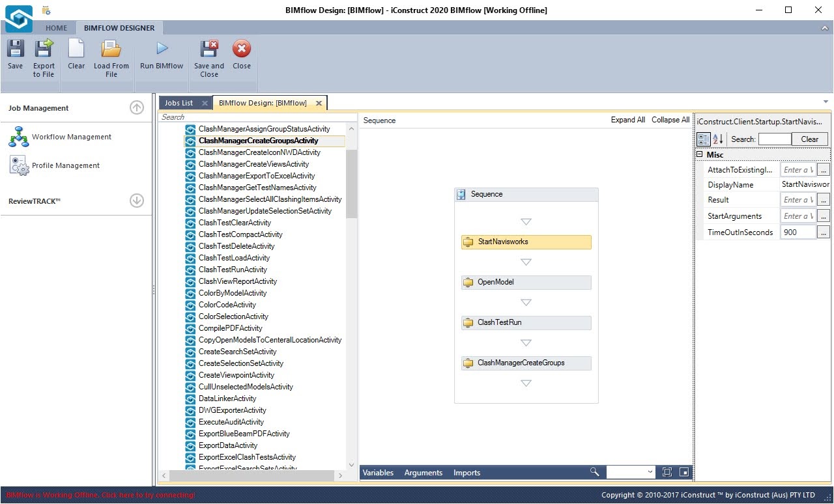
Task: Expand the ReviewTRACK section
Action: (137, 201)
